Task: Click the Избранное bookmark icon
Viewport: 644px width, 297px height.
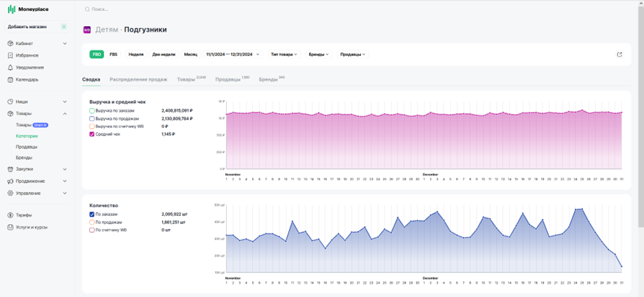Action: pos(10,56)
